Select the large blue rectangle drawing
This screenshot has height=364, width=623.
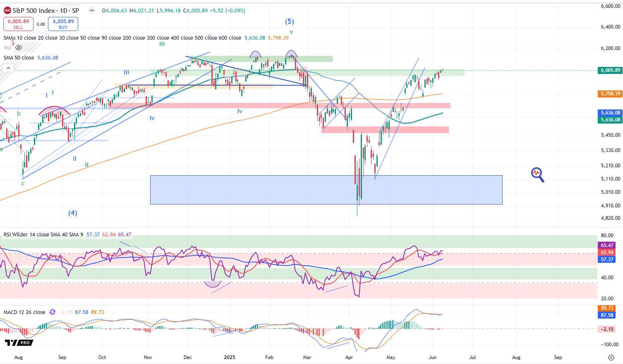326,190
